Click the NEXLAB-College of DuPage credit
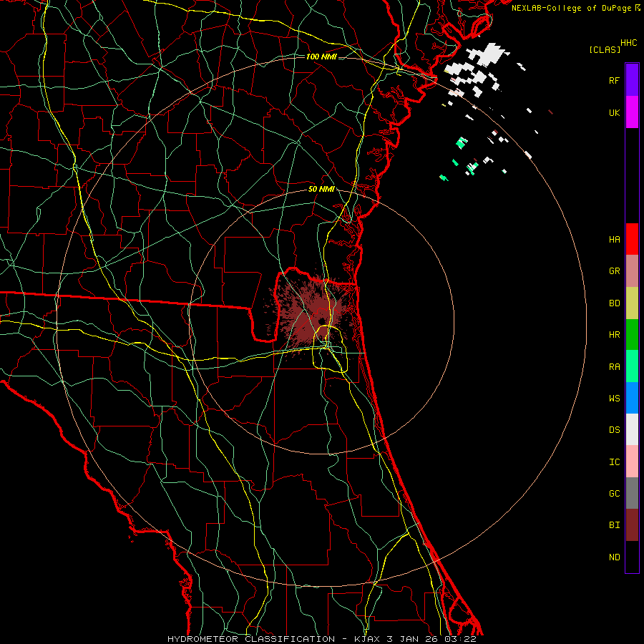The image size is (644, 644). tap(575, 8)
